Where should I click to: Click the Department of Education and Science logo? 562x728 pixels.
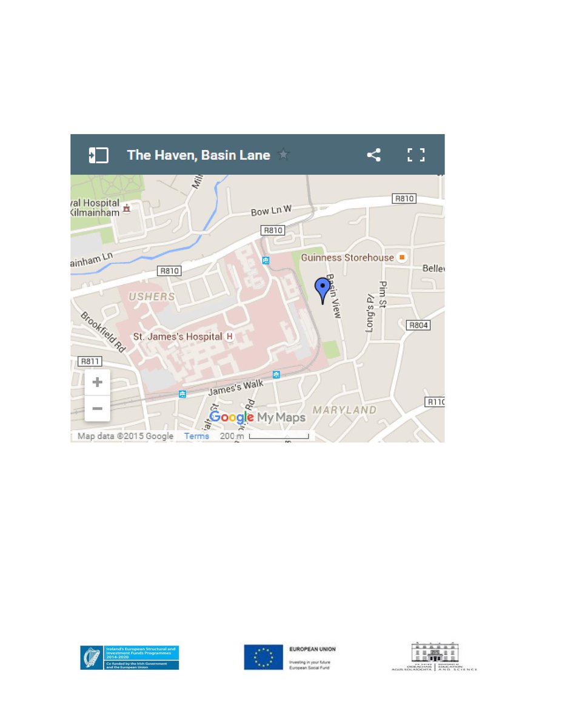pyautogui.click(x=434, y=657)
